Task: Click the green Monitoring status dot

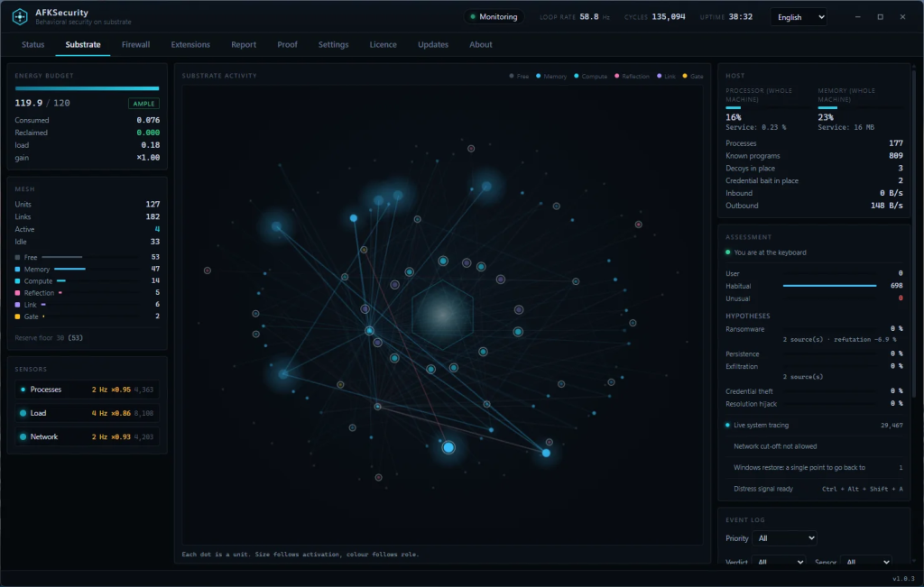Action: pyautogui.click(x=473, y=16)
